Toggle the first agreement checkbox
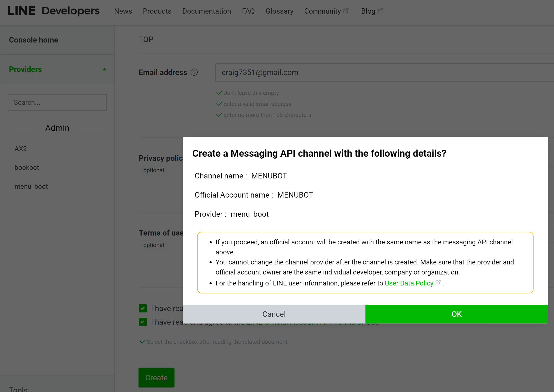Image resolution: width=554 pixels, height=392 pixels. [143, 308]
